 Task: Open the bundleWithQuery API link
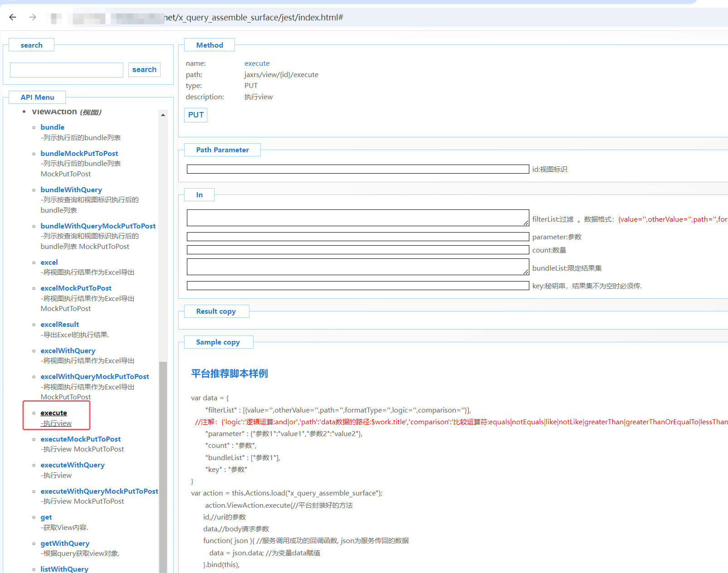[71, 190]
